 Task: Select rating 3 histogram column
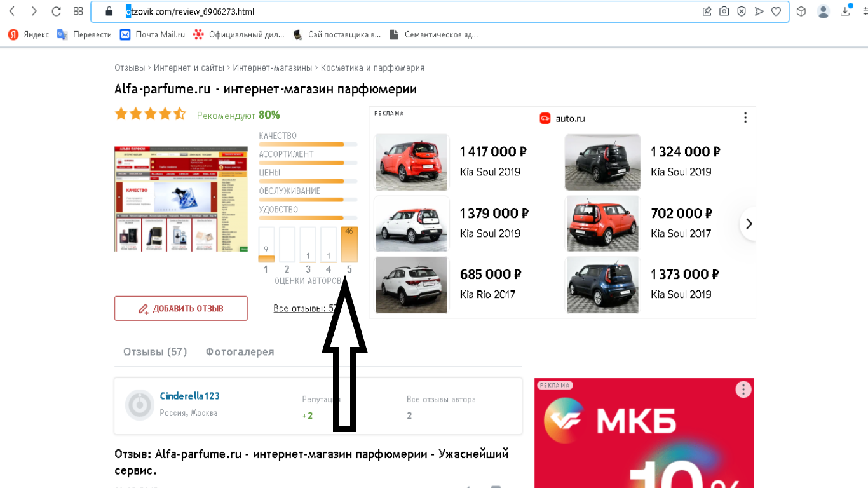pos(308,245)
